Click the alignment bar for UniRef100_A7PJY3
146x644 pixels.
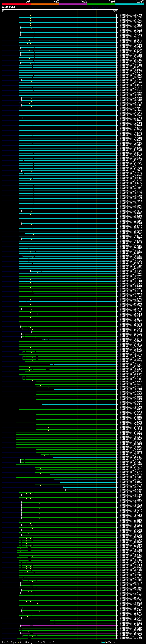[69, 80]
